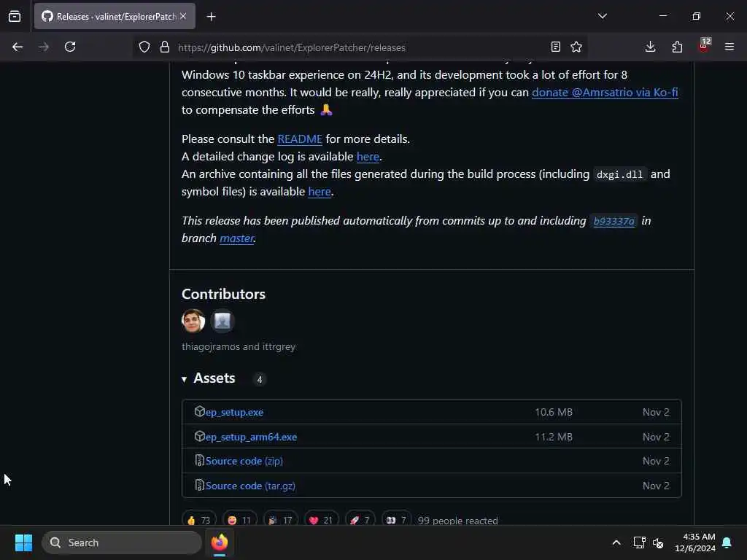React with hooray emoji (17)
The height and width of the screenshot is (560, 747).
[281, 519]
